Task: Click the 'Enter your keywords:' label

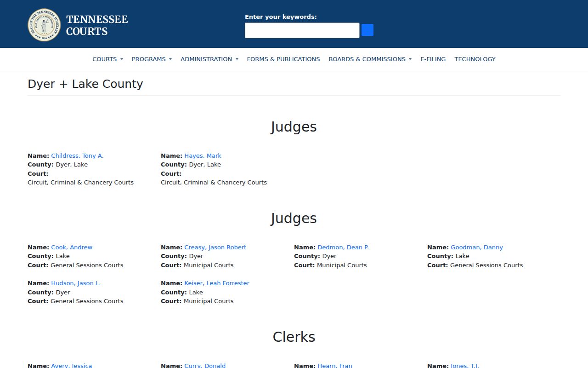Action: click(x=281, y=17)
